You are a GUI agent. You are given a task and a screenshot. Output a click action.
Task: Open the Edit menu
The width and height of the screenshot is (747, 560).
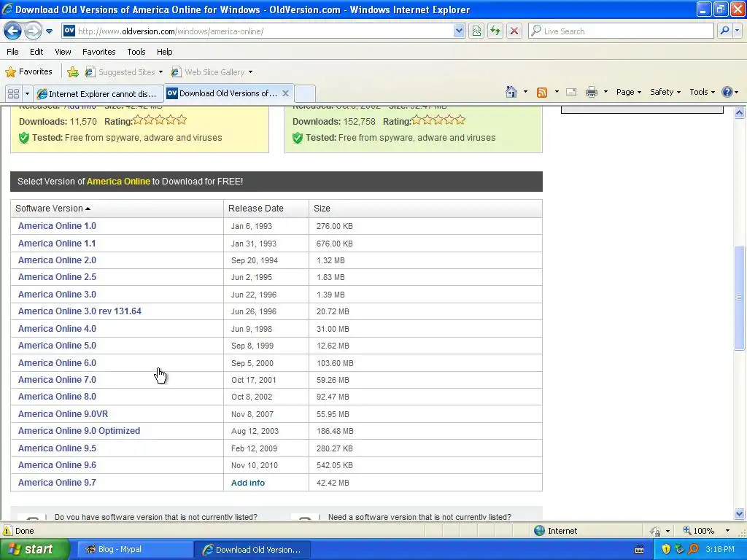click(36, 52)
